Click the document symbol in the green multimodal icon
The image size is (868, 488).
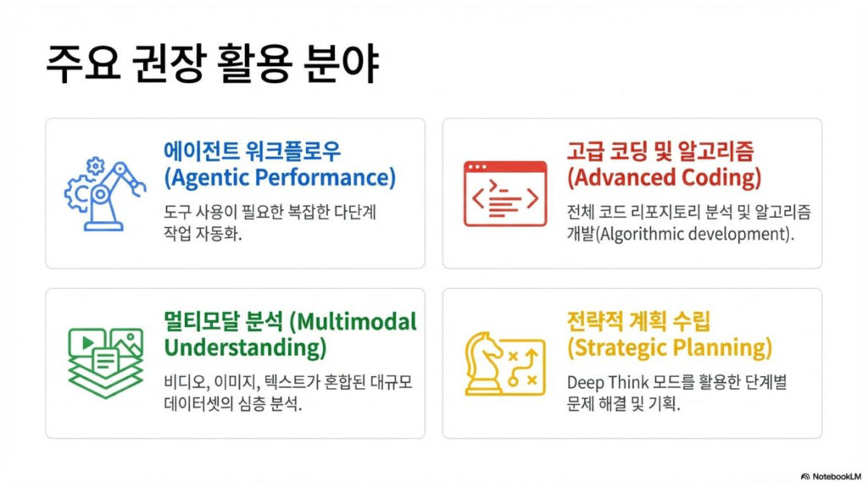(106, 360)
